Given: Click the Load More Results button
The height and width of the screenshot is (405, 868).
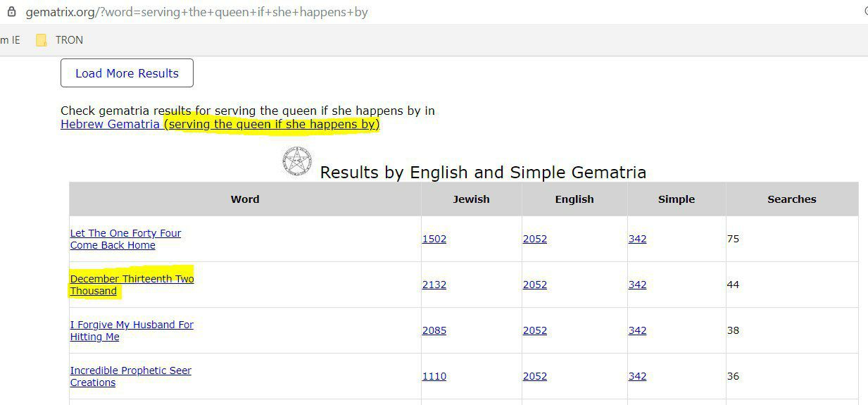Looking at the screenshot, I should click(x=127, y=73).
